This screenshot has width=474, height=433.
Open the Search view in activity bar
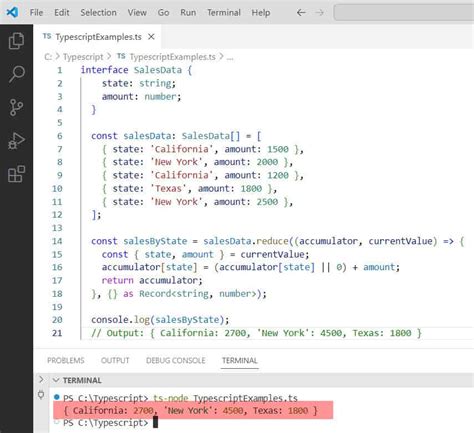coord(16,74)
